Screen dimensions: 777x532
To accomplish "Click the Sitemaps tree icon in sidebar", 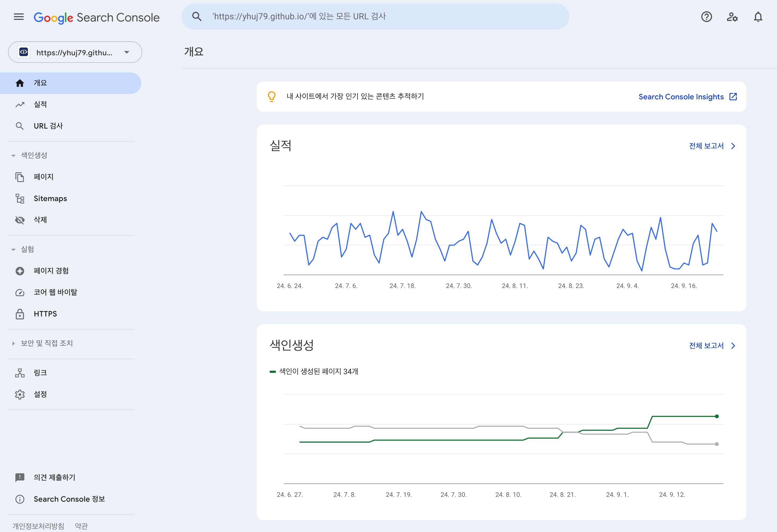I will click(20, 199).
